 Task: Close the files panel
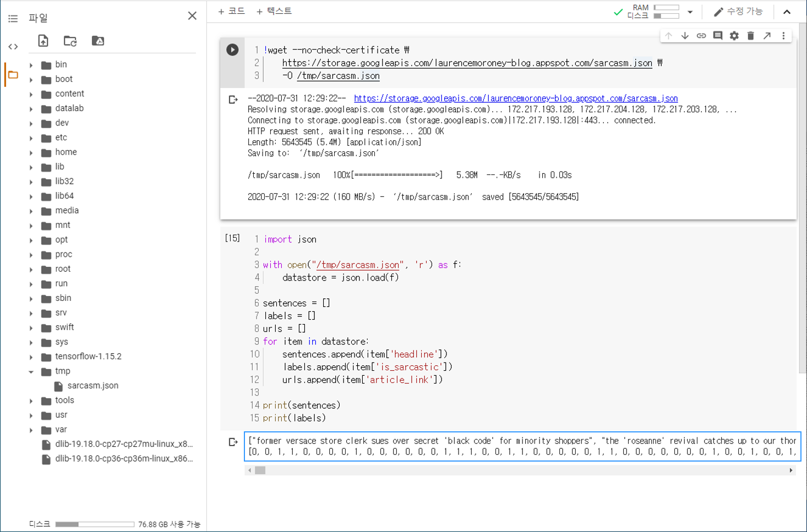click(192, 16)
